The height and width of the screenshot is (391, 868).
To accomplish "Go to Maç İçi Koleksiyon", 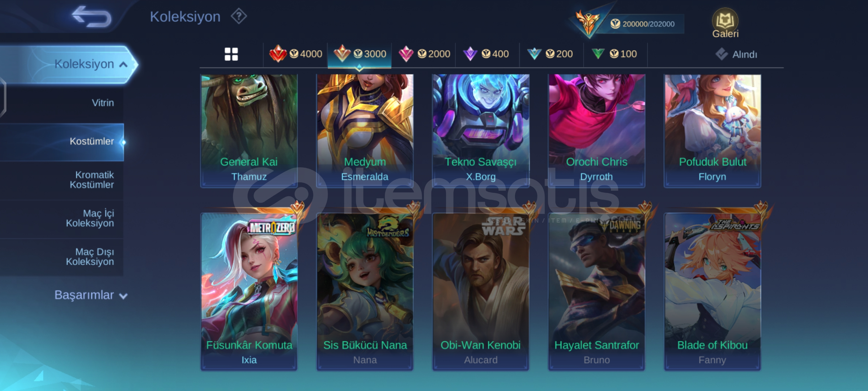I will coord(90,218).
